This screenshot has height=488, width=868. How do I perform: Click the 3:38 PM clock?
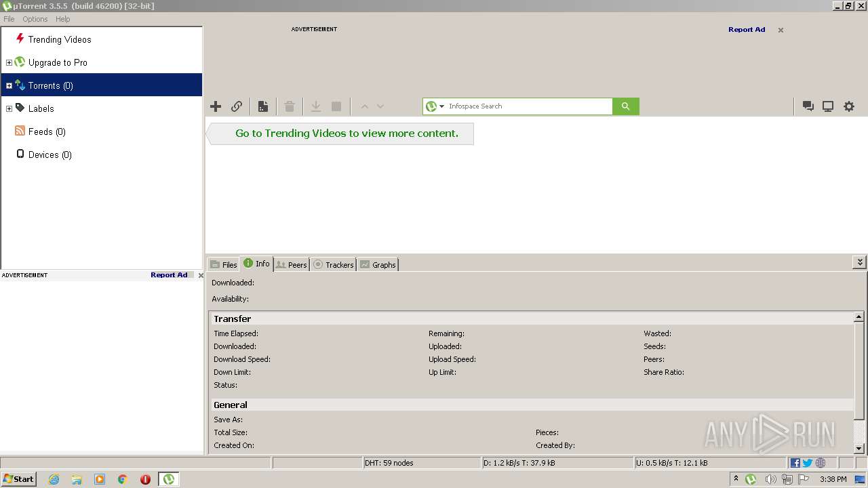pyautogui.click(x=833, y=479)
